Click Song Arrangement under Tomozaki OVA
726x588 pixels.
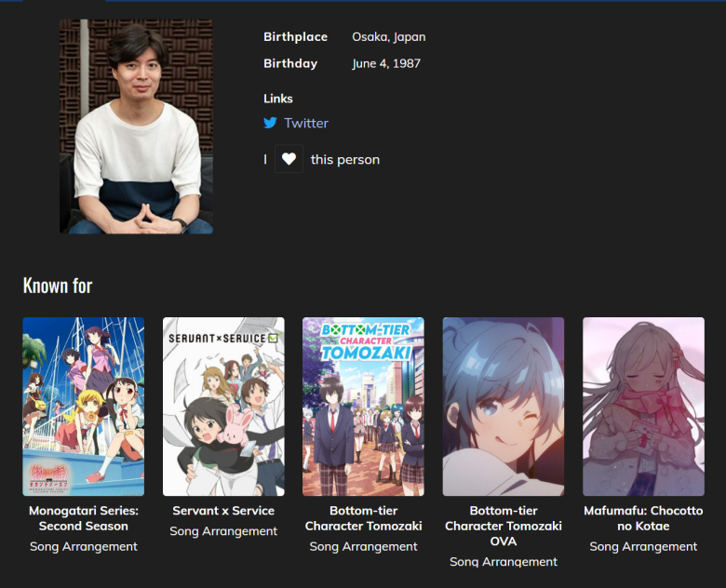(504, 562)
